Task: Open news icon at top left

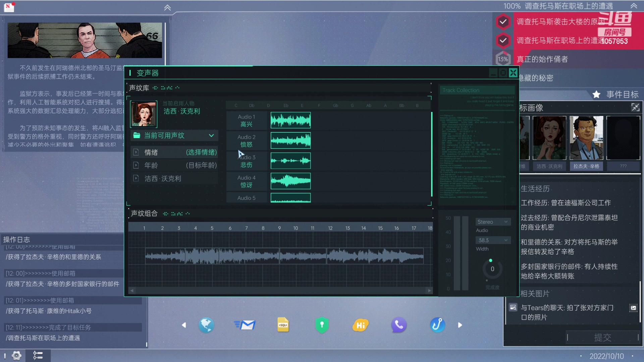Action: pyautogui.click(x=9, y=7)
